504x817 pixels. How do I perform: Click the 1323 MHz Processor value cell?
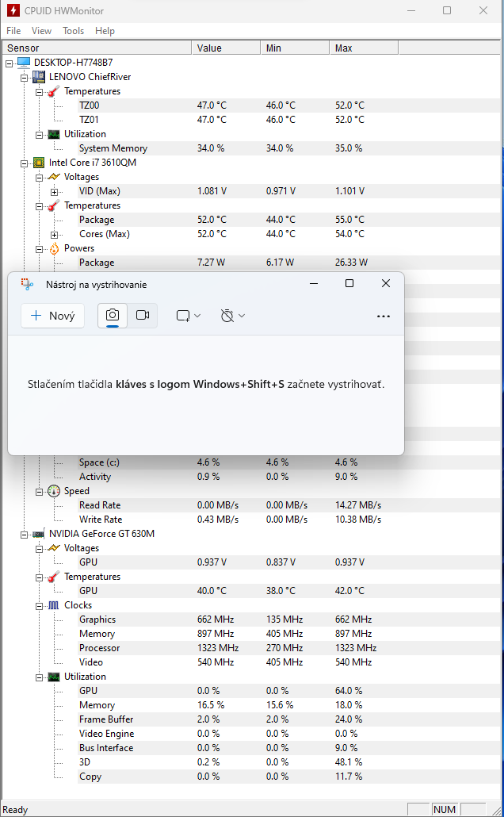(218, 648)
